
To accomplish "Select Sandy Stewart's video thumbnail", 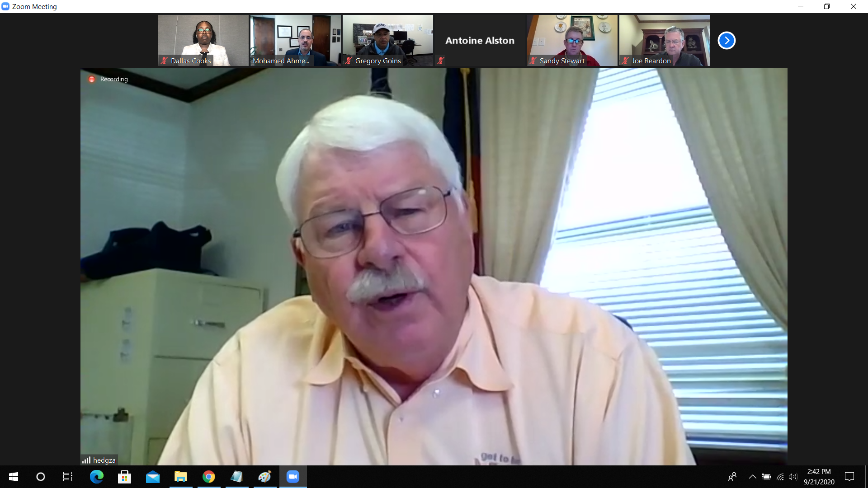I will click(572, 40).
